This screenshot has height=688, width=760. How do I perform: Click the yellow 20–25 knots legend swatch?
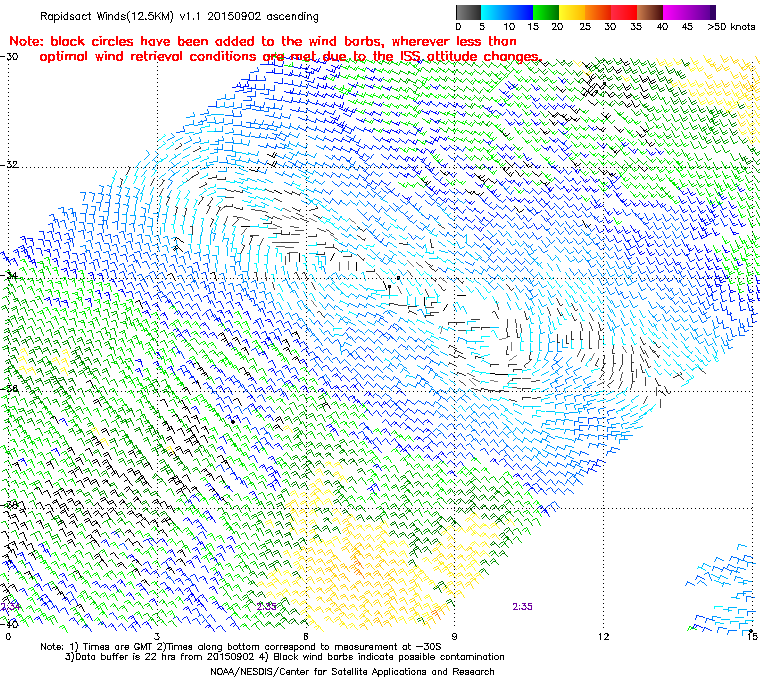(x=572, y=12)
